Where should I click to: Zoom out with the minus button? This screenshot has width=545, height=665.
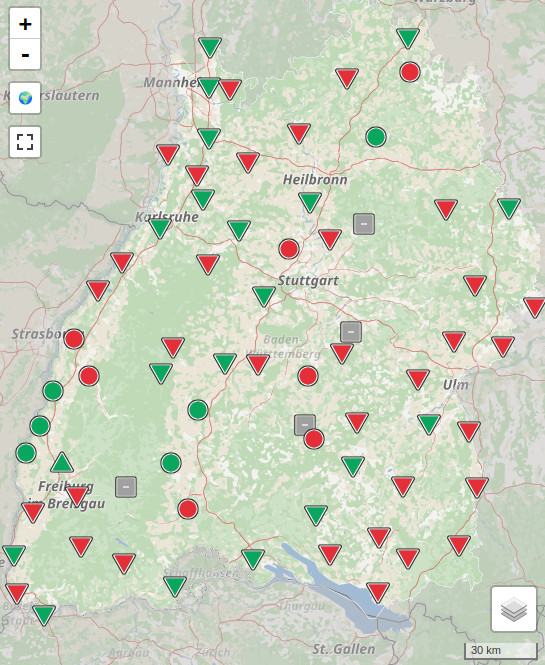coord(25,54)
